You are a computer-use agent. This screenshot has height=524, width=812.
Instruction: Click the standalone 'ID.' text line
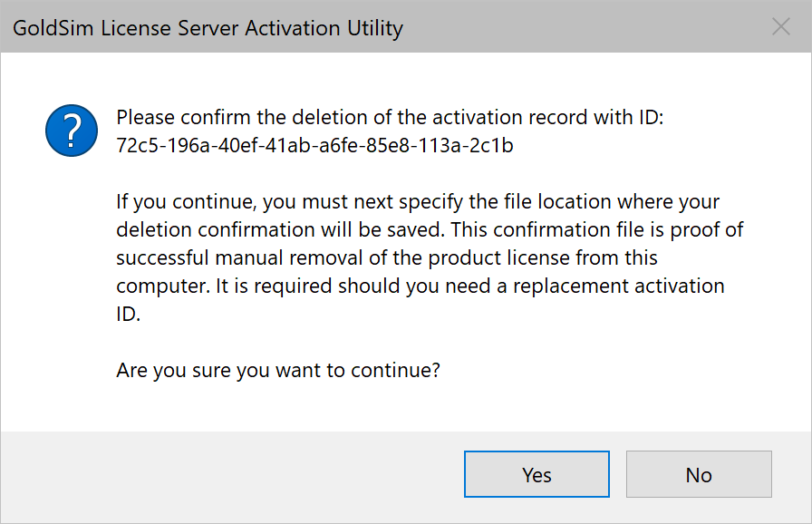pyautogui.click(x=128, y=315)
